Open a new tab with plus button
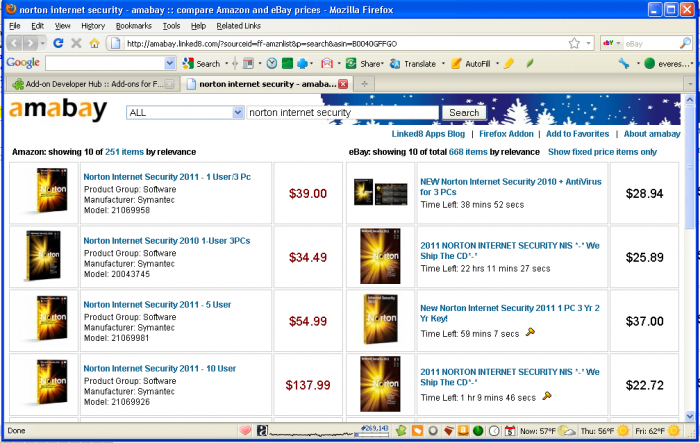 point(364,84)
